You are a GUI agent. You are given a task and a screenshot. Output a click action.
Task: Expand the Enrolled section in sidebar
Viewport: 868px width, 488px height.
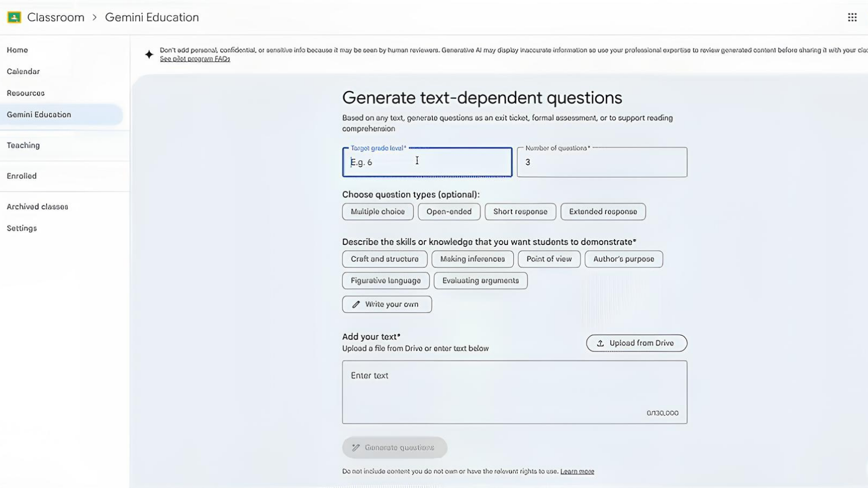tap(22, 176)
